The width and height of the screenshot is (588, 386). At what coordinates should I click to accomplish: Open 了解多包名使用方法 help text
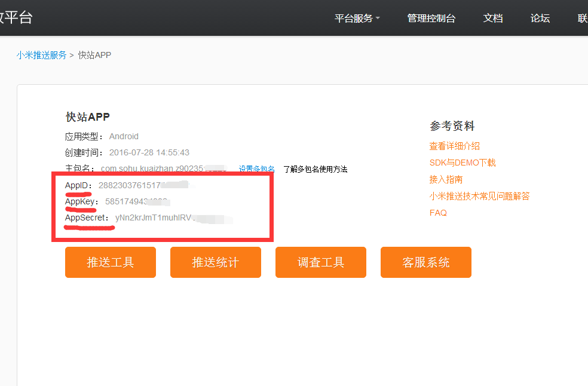click(x=315, y=169)
